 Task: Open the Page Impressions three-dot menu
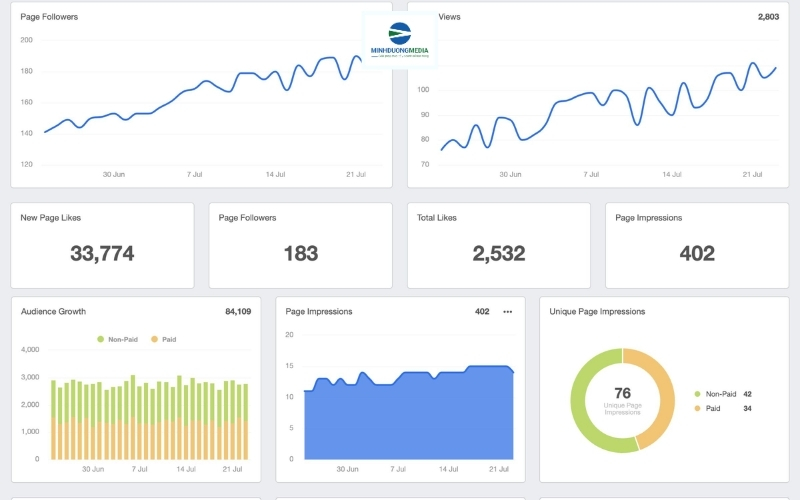(x=507, y=312)
